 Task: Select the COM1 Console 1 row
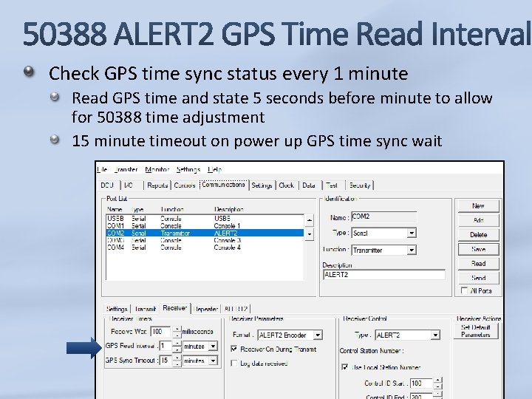pyautogui.click(x=205, y=226)
